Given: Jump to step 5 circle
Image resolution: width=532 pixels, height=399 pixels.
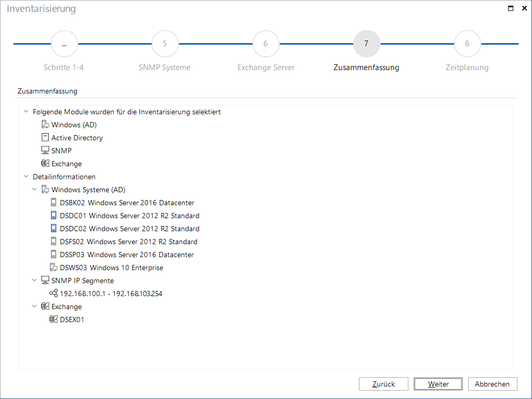Looking at the screenshot, I should coord(165,44).
